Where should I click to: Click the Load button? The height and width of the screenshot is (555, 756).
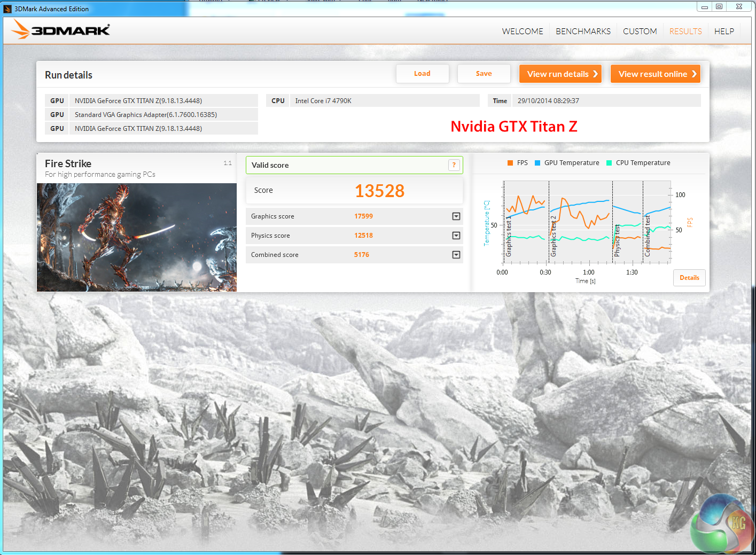pyautogui.click(x=422, y=74)
